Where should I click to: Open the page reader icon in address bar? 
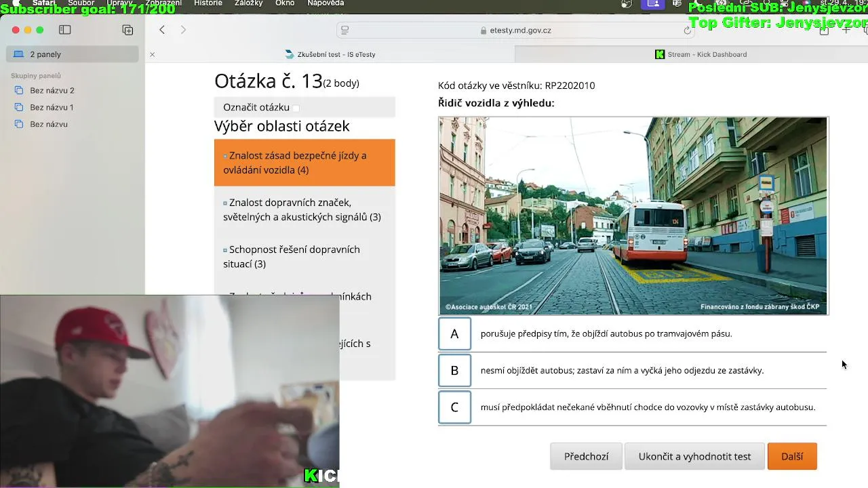344,30
